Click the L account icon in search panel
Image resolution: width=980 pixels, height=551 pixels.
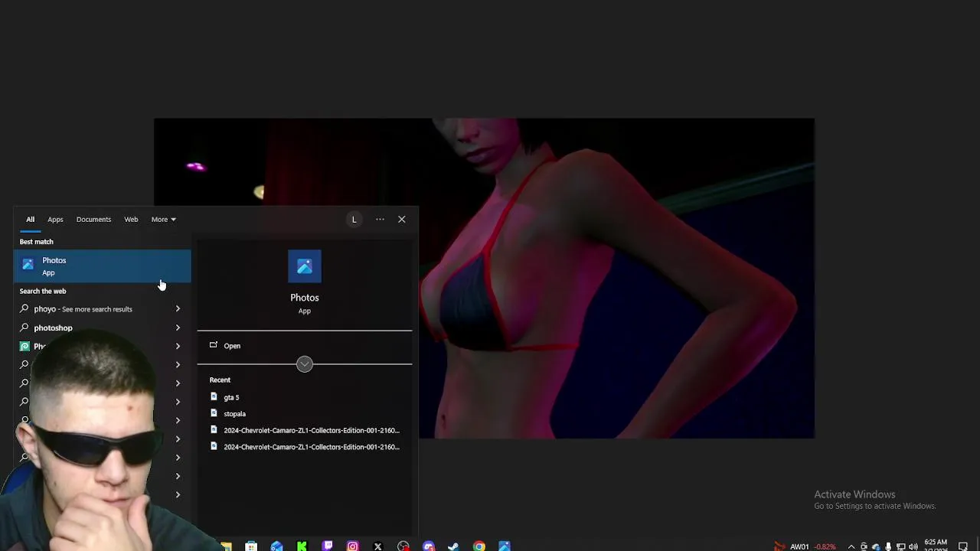click(x=354, y=220)
